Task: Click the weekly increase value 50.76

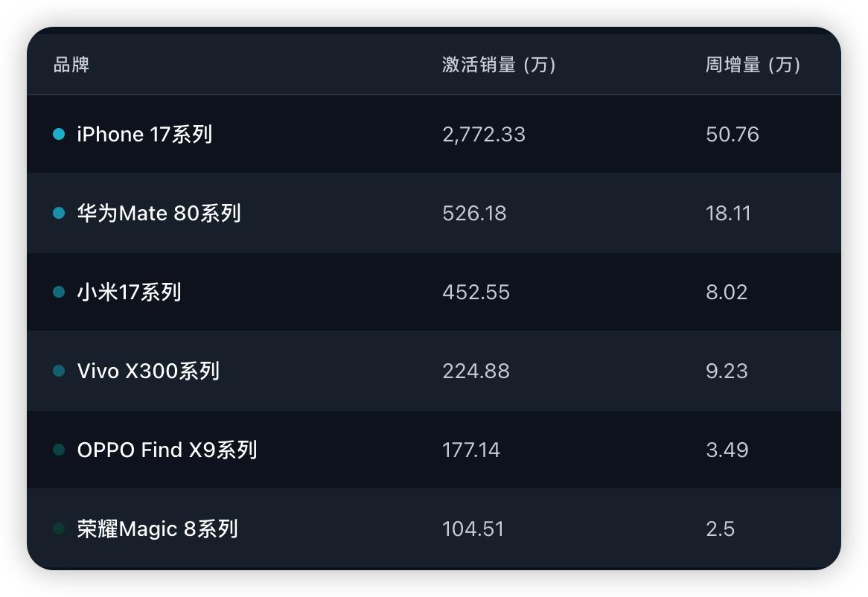Action: click(733, 135)
